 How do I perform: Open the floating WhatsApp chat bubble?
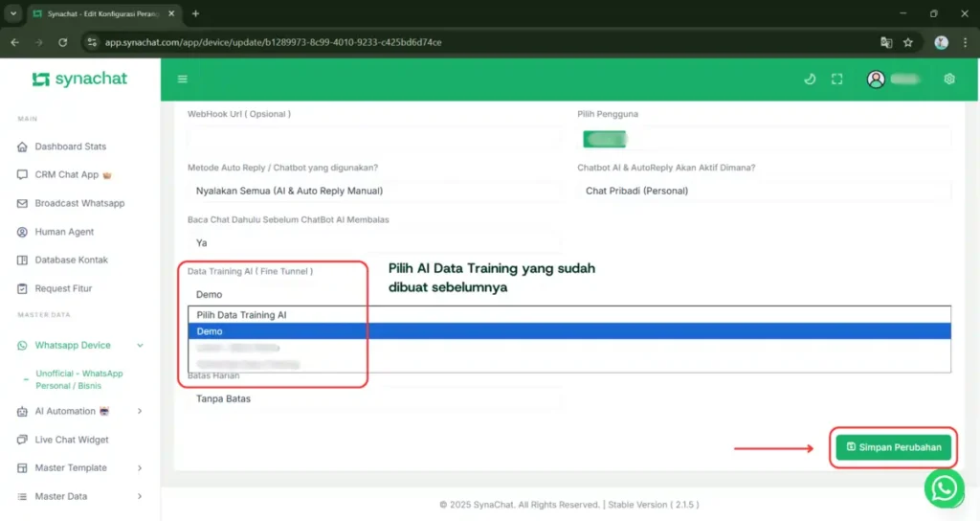pos(944,487)
